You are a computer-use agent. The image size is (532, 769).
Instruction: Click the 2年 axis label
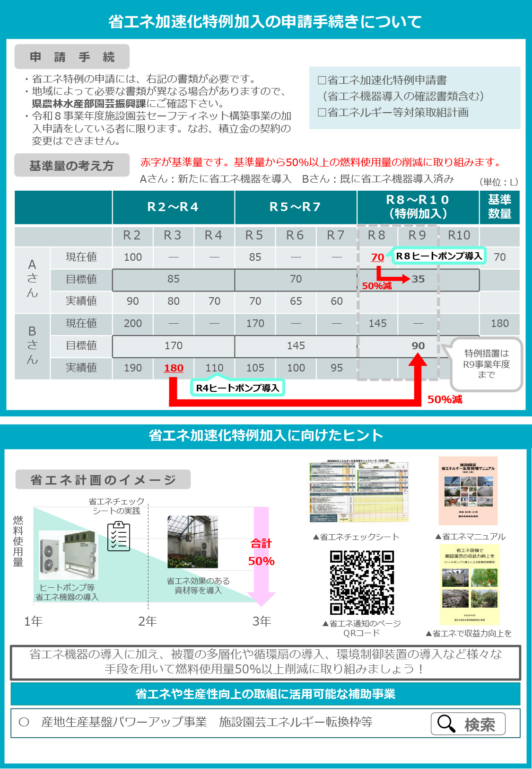[x=147, y=621]
